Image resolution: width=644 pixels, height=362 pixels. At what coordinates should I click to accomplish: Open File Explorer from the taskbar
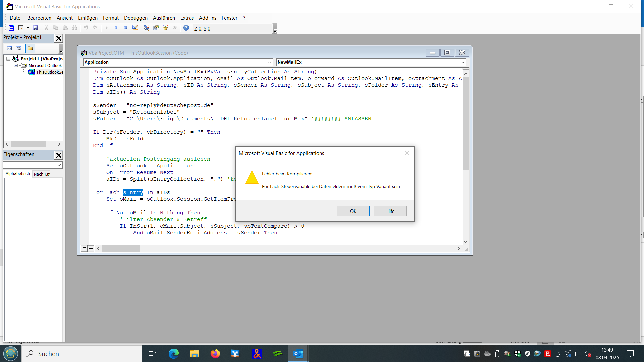click(x=194, y=354)
